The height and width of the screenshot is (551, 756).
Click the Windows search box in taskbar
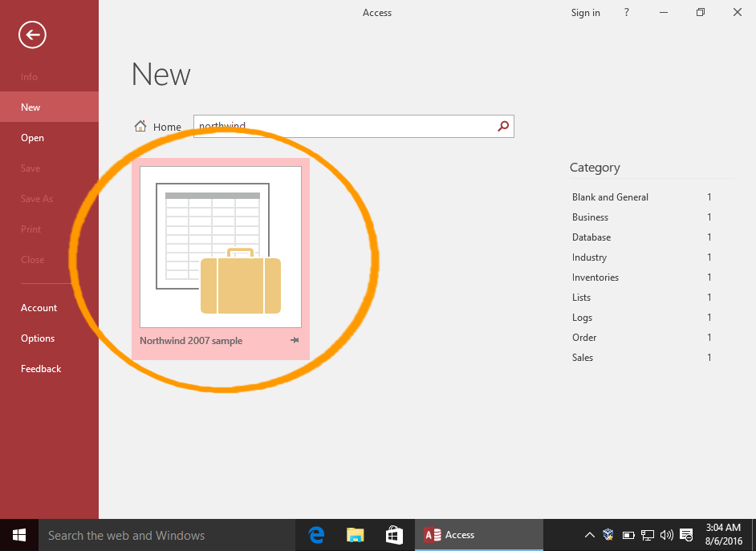pos(167,535)
